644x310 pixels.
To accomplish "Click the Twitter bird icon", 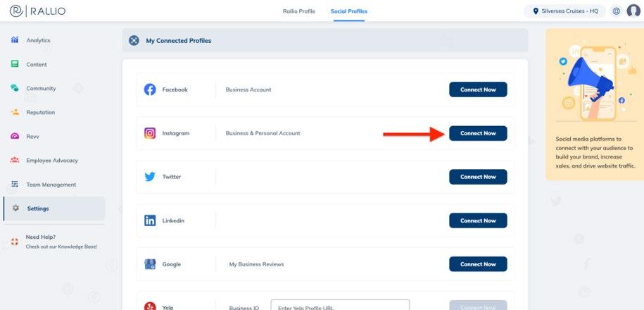I will (150, 177).
